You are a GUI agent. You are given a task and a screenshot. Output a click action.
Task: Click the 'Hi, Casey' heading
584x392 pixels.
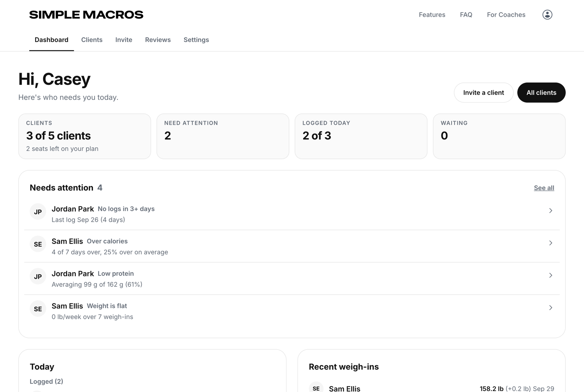coord(54,79)
